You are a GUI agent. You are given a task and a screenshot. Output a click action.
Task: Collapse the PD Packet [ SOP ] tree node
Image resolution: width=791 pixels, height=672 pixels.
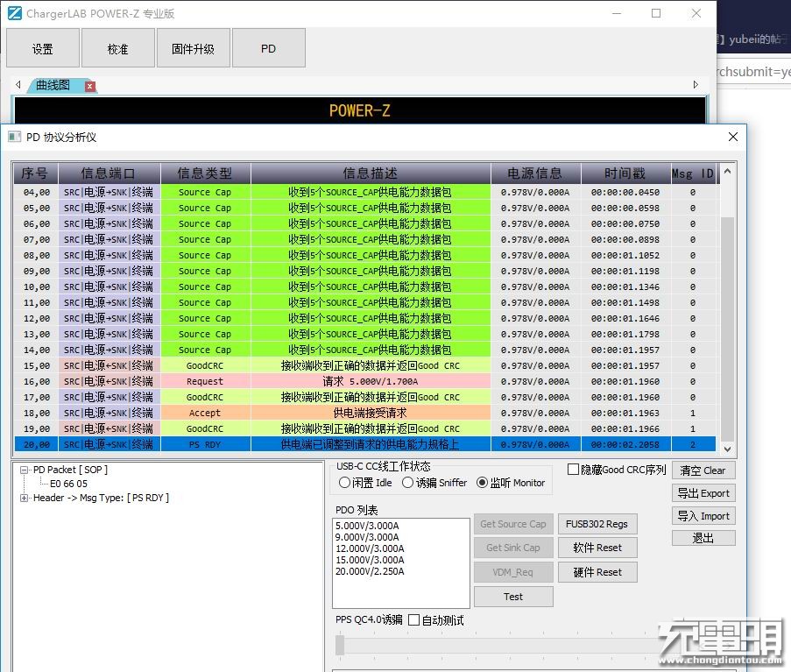[24, 470]
